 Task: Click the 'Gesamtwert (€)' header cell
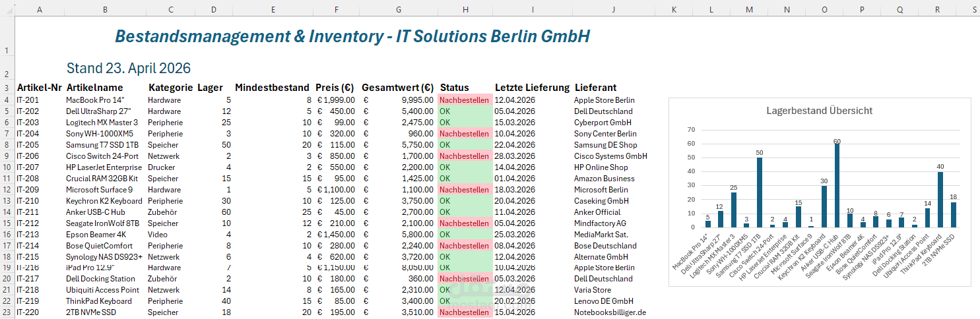397,88
